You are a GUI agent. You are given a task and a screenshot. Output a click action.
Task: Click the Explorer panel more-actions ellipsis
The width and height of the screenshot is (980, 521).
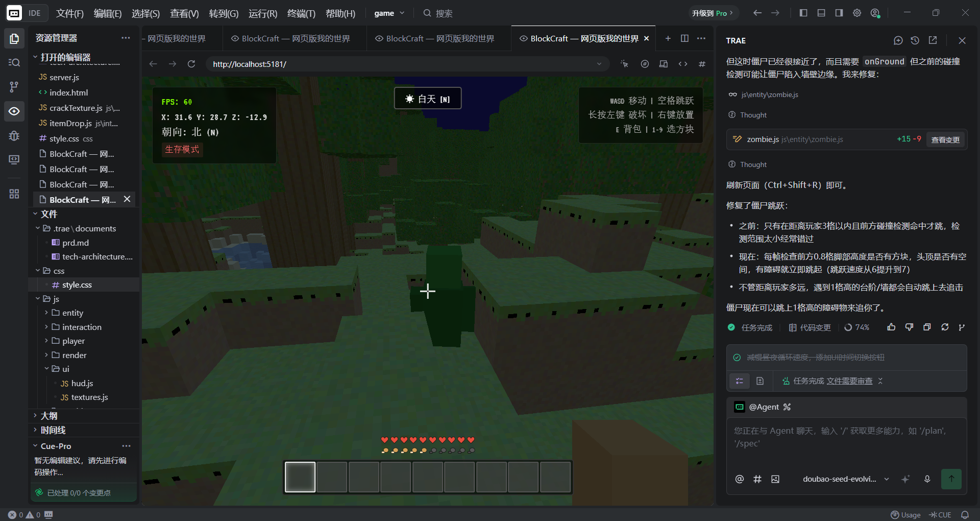126,38
